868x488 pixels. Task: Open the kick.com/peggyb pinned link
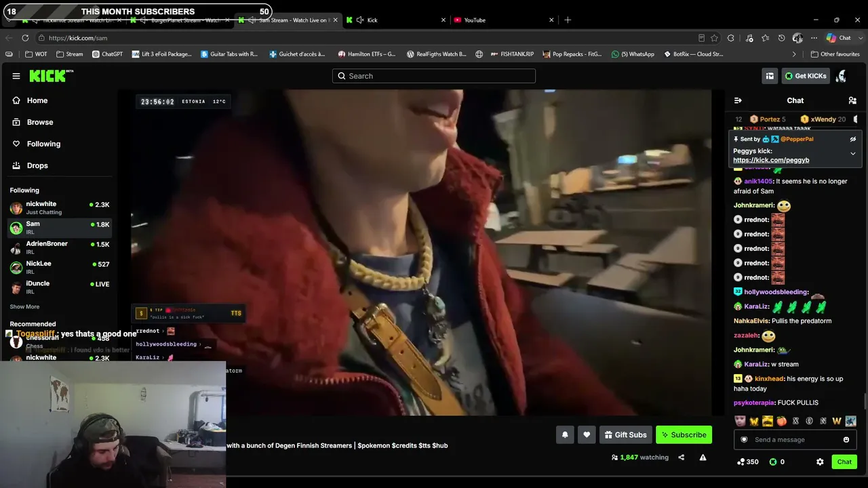pos(771,160)
